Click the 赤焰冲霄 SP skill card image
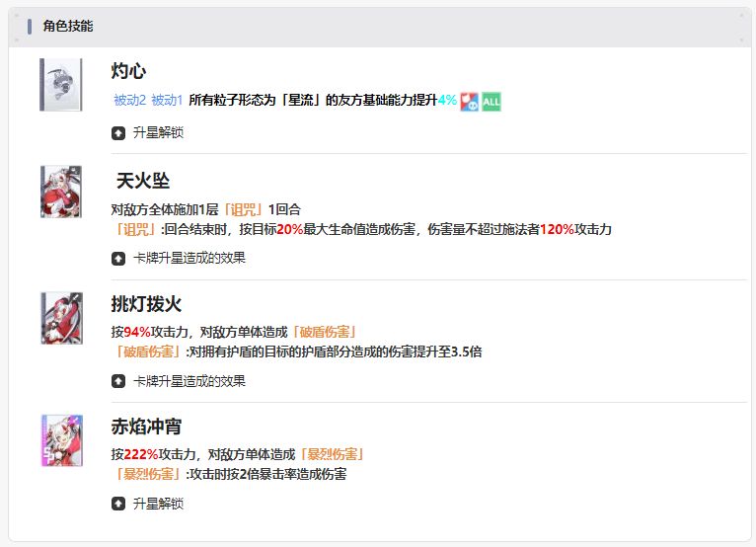756x547 pixels. pyautogui.click(x=62, y=440)
